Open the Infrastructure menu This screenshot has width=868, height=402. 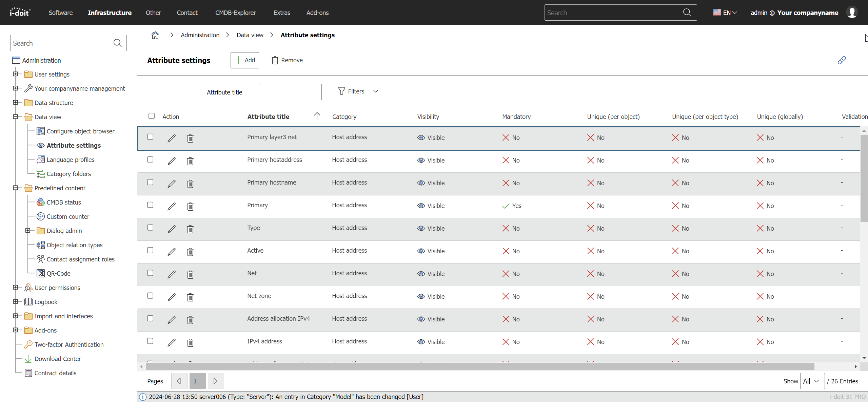tap(110, 13)
